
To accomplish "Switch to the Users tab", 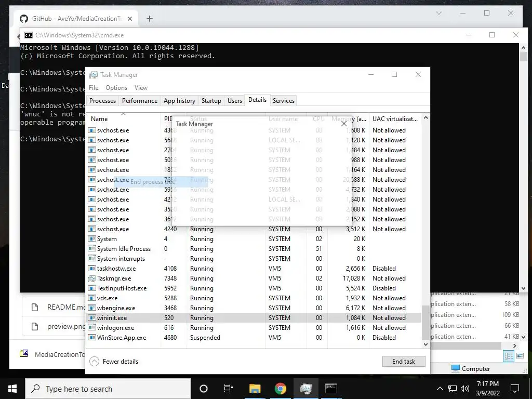I will (x=235, y=100).
